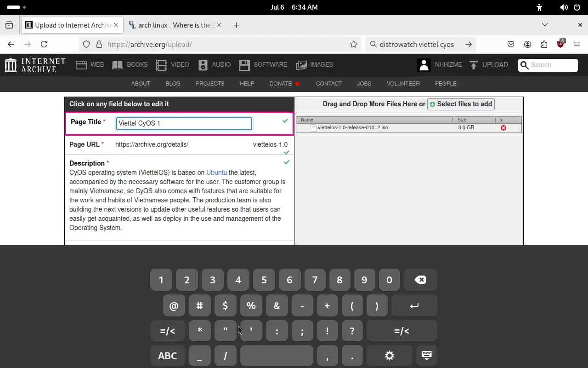Image resolution: width=588 pixels, height=368 pixels.
Task: Open the PROJECTS menu item
Action: [x=210, y=84]
